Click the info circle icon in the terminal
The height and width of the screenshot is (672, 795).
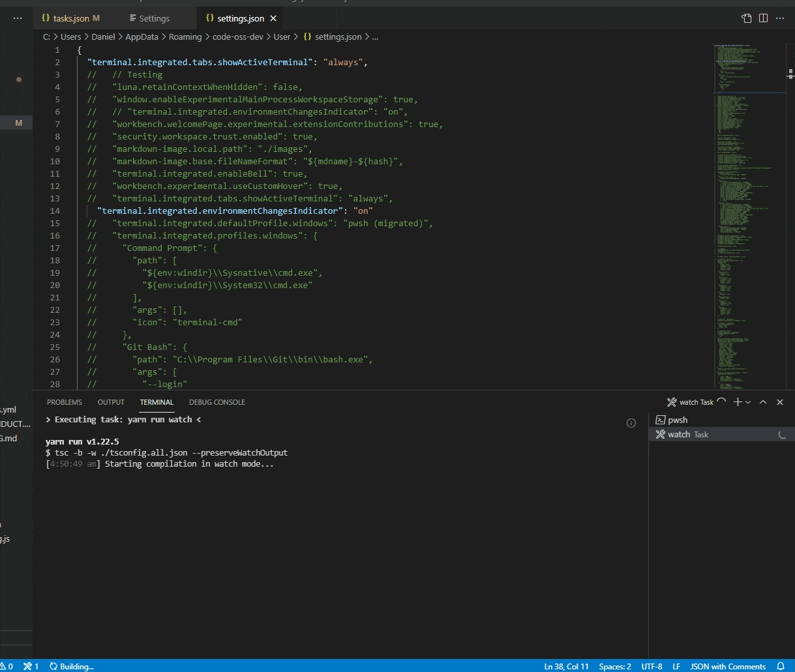pyautogui.click(x=631, y=423)
